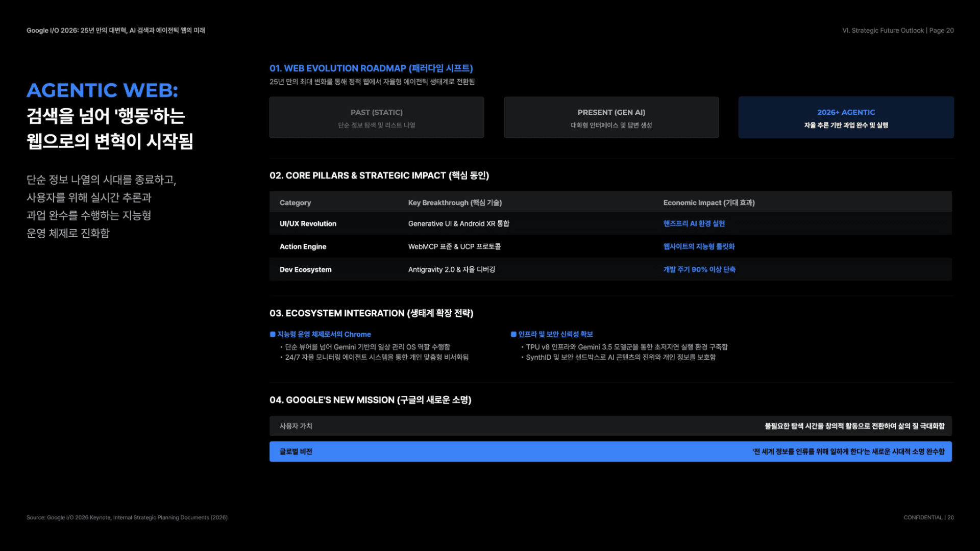Click 'VI. Strategic Future Outlook | Page 20'

pyautogui.click(x=898, y=31)
